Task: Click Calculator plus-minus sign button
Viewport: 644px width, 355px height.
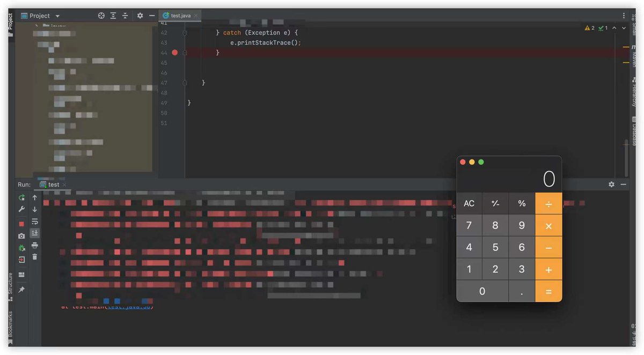Action: pos(495,204)
